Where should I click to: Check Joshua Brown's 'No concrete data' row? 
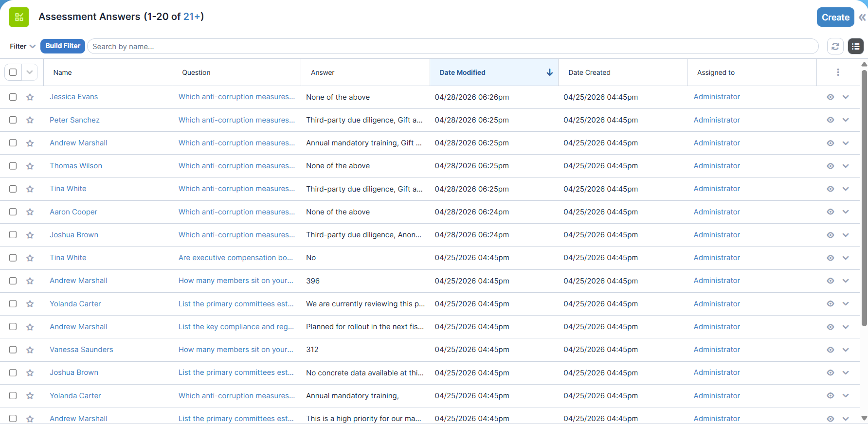click(13, 373)
